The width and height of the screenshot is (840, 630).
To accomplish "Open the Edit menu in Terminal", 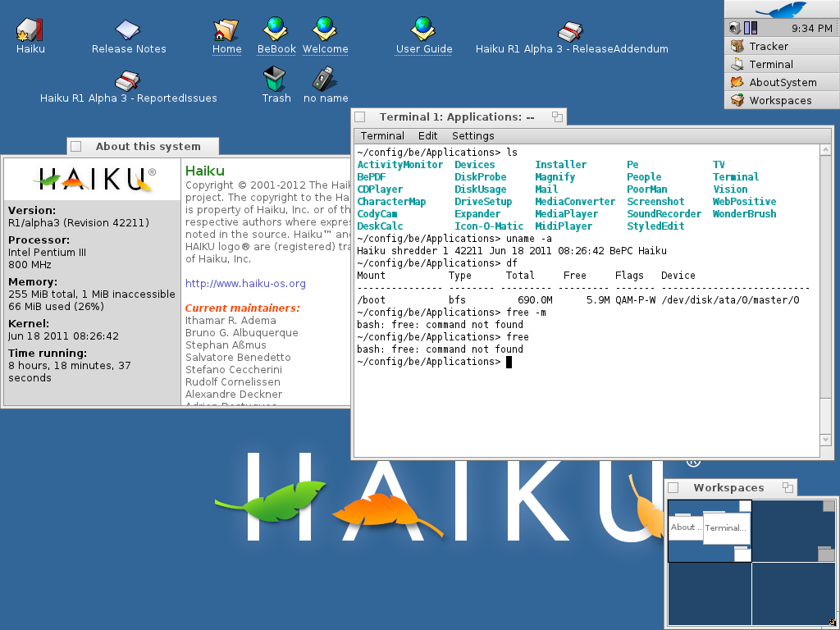I will click(427, 135).
